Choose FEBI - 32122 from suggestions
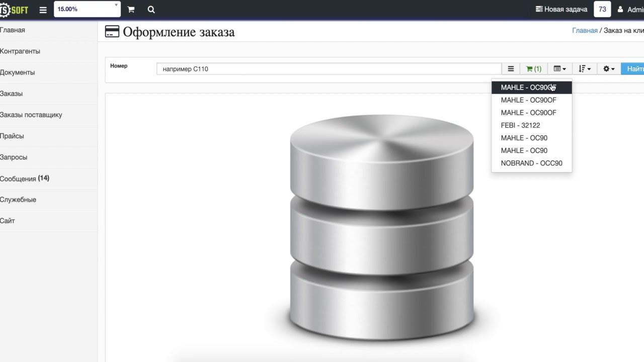 (532, 125)
